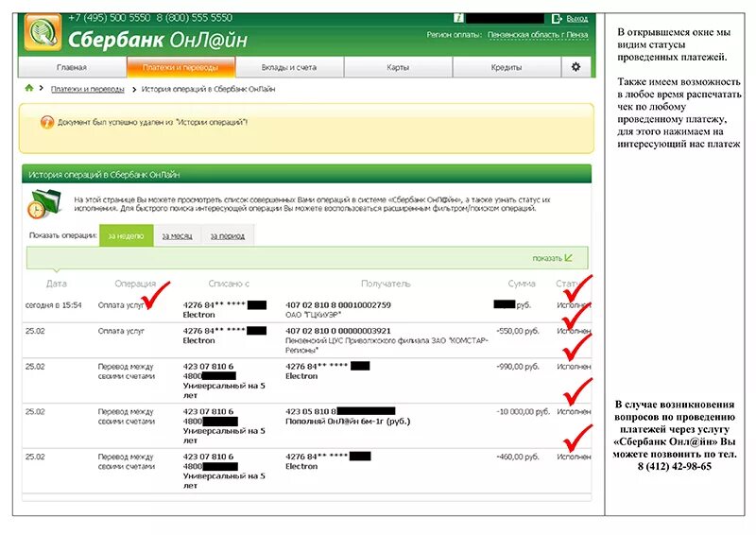Click the Операция column header
This screenshot has height=535, width=756.
point(135,284)
